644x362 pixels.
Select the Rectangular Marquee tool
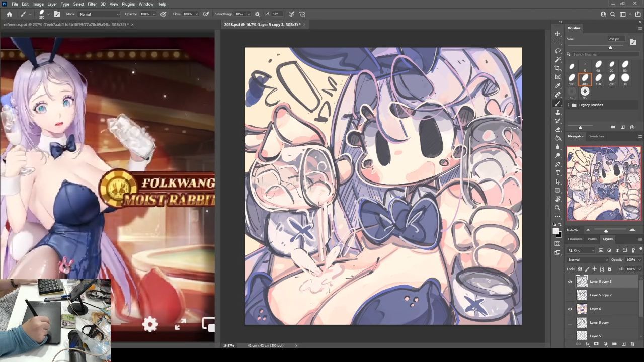[x=558, y=42]
